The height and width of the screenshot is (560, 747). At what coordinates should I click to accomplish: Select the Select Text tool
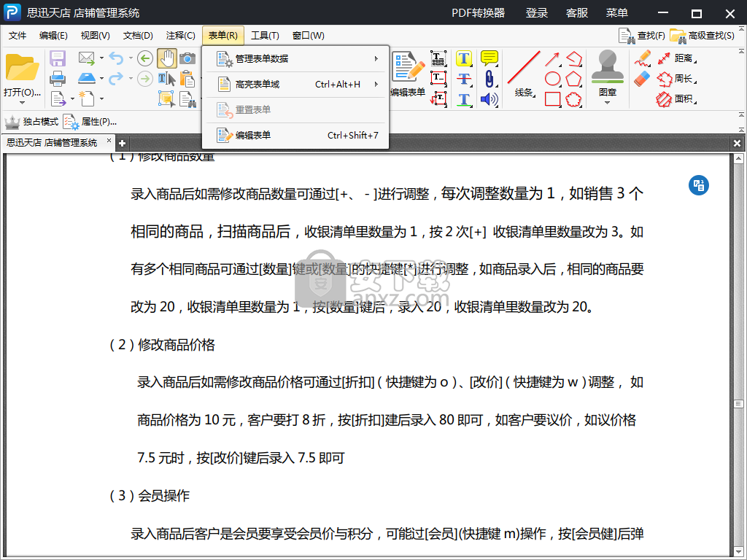167,79
